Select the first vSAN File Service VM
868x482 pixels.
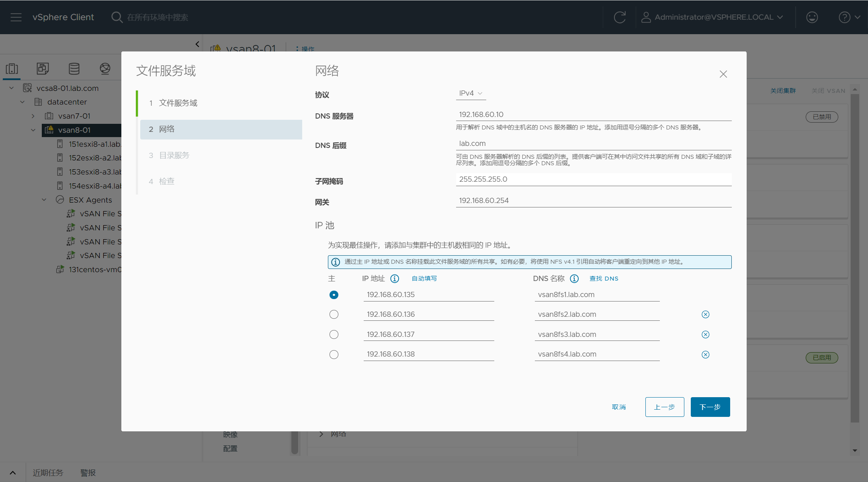point(100,214)
